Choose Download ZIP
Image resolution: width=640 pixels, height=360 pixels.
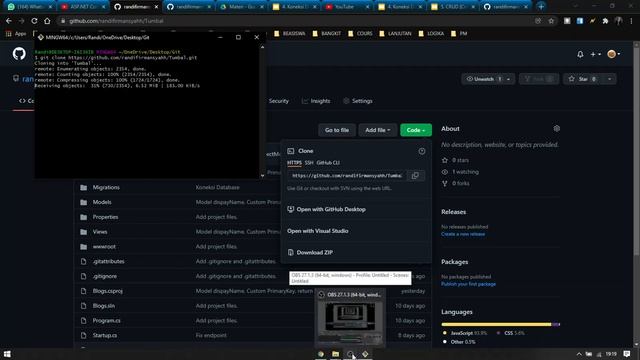click(x=310, y=252)
